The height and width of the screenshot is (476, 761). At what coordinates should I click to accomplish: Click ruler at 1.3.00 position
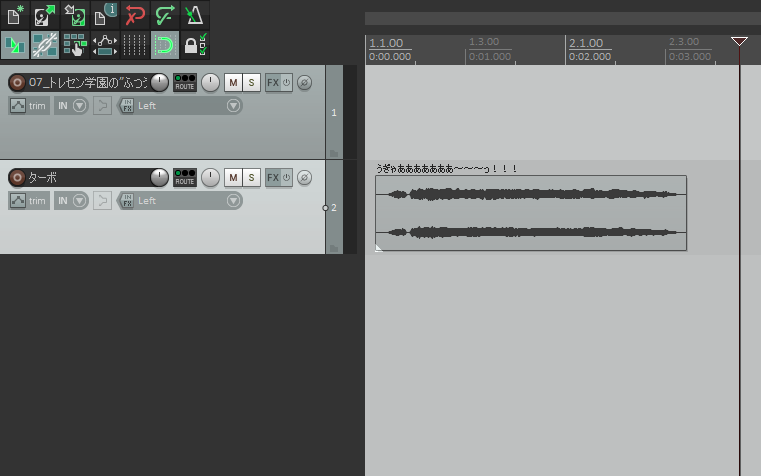click(x=484, y=42)
